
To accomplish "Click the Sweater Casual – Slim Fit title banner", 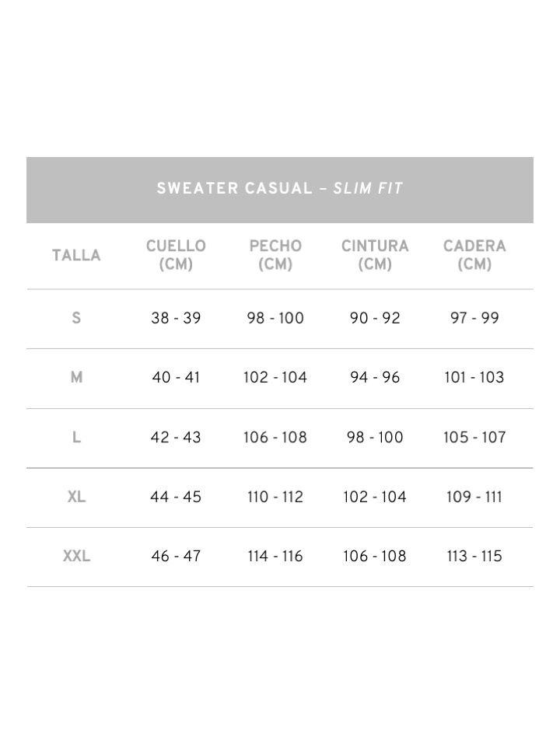I will 280,189.
